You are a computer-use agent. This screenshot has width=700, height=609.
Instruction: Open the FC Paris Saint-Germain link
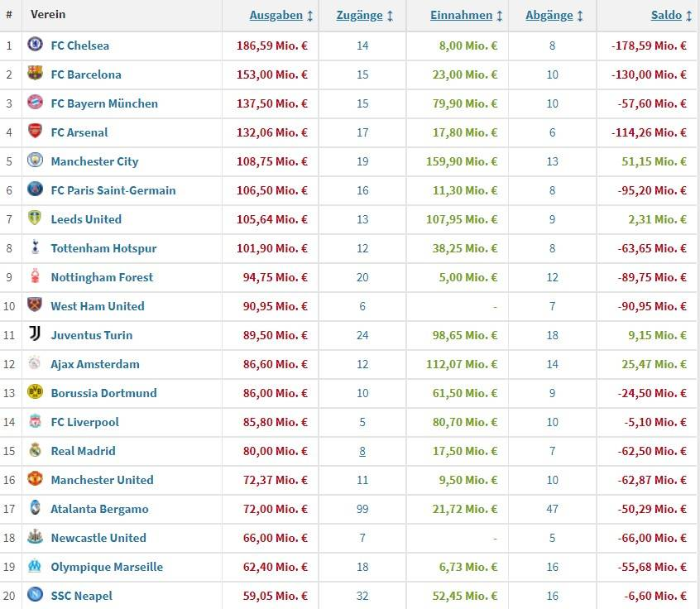pos(113,190)
